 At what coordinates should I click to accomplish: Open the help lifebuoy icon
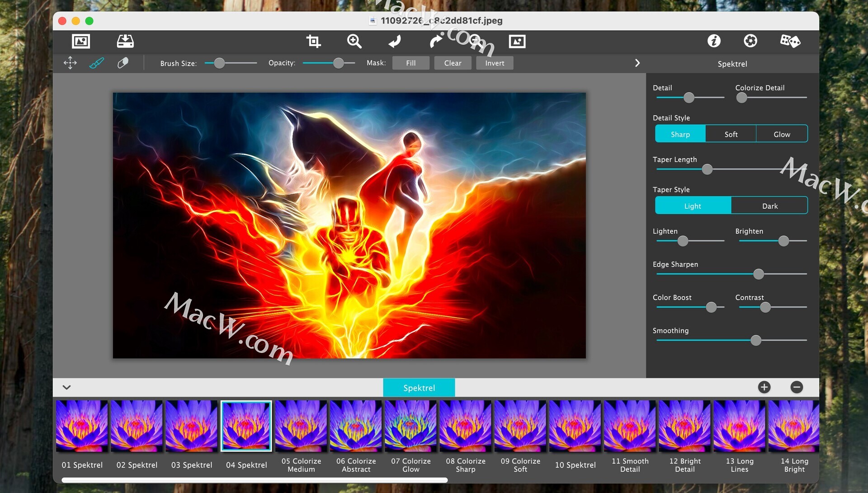pos(750,41)
